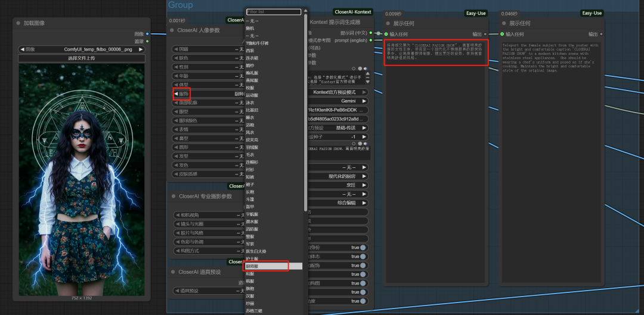Click left arrow of the 道具预设 widget
Image resolution: width=644 pixels, height=315 pixels.
178,291
